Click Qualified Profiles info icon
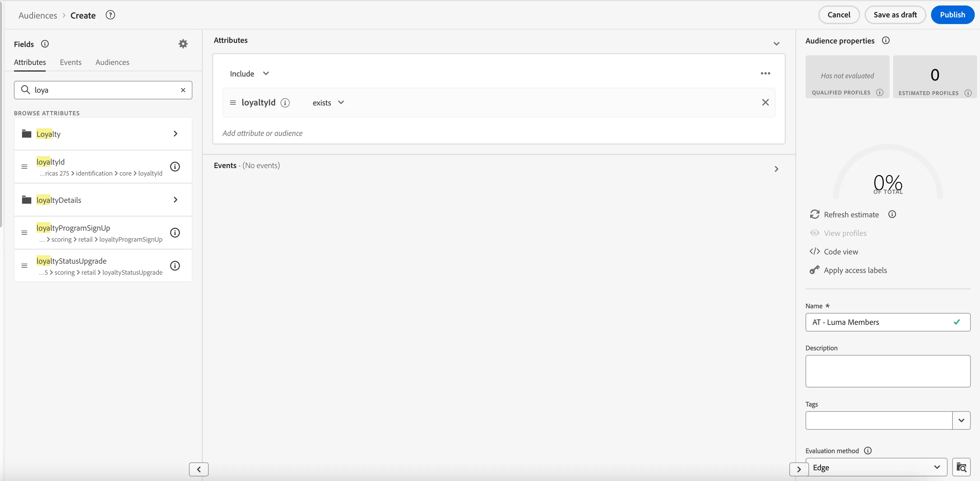This screenshot has height=481, width=980. tap(879, 92)
